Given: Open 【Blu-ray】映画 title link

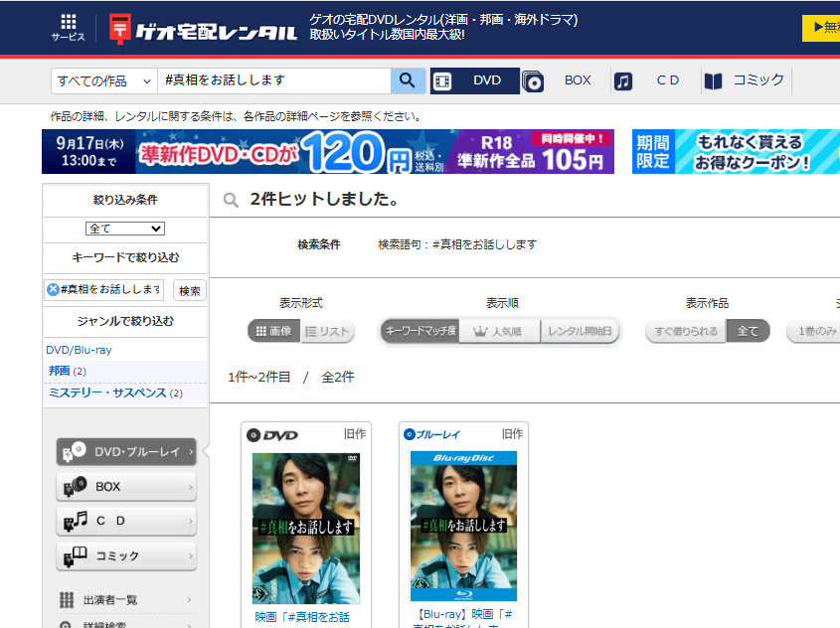Looking at the screenshot, I should [x=463, y=619].
